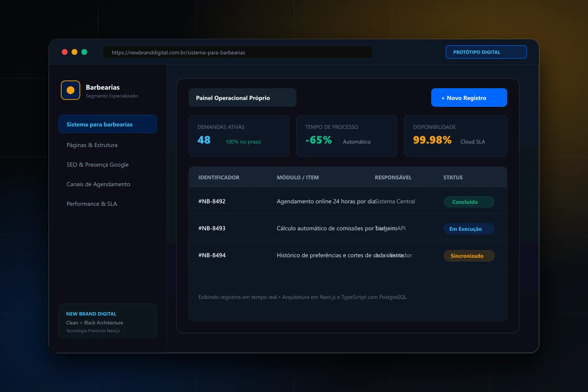Click the Concluído status badge
The height and width of the screenshot is (392, 588).
[x=469, y=202]
